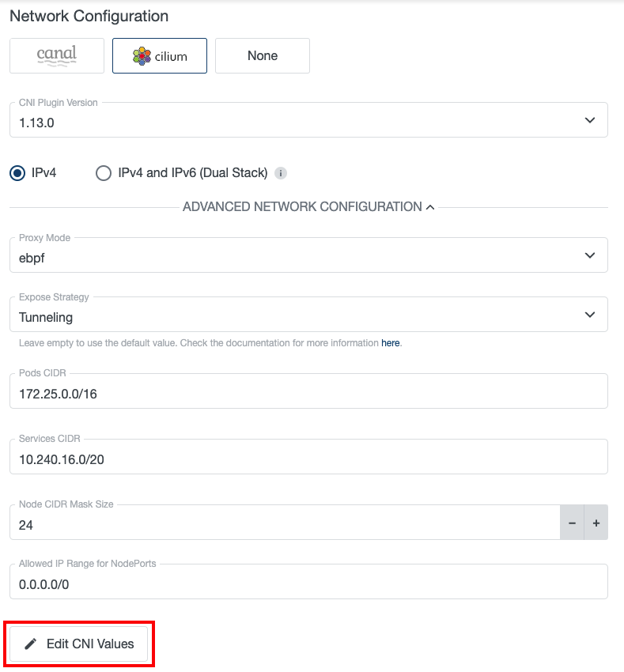Click into the Pods CIDR field

pyautogui.click(x=308, y=392)
